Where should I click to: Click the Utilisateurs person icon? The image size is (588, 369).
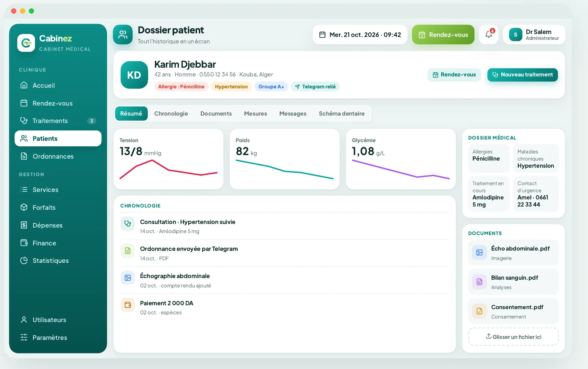click(24, 320)
